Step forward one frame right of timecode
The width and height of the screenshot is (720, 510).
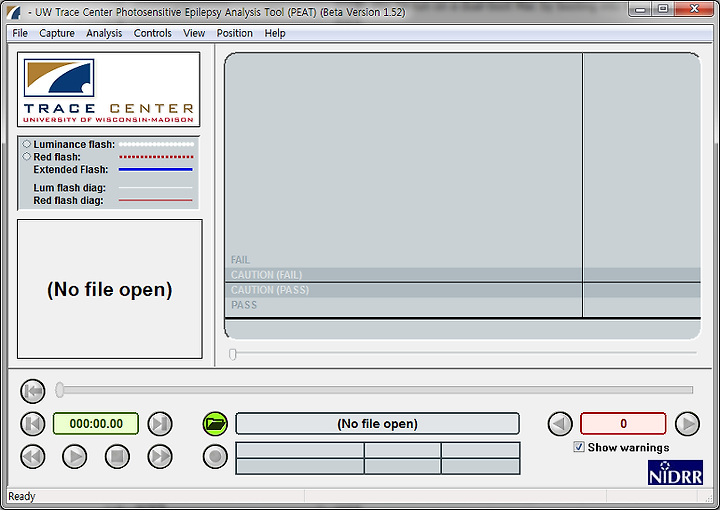tap(160, 423)
